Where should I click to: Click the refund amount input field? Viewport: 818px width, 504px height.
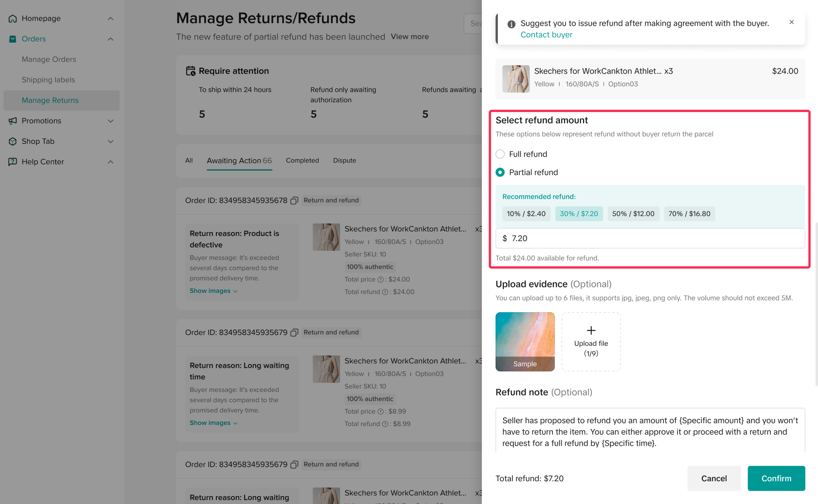(x=650, y=238)
